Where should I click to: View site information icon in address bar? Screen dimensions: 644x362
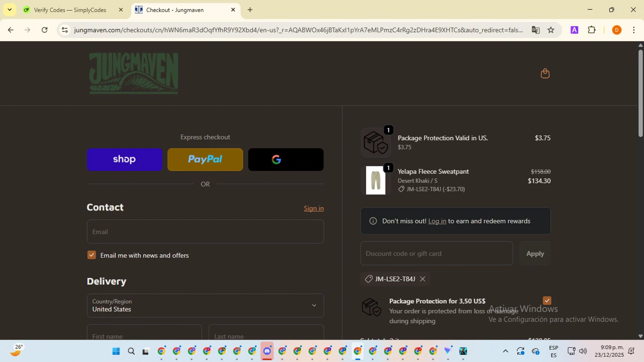(x=65, y=30)
